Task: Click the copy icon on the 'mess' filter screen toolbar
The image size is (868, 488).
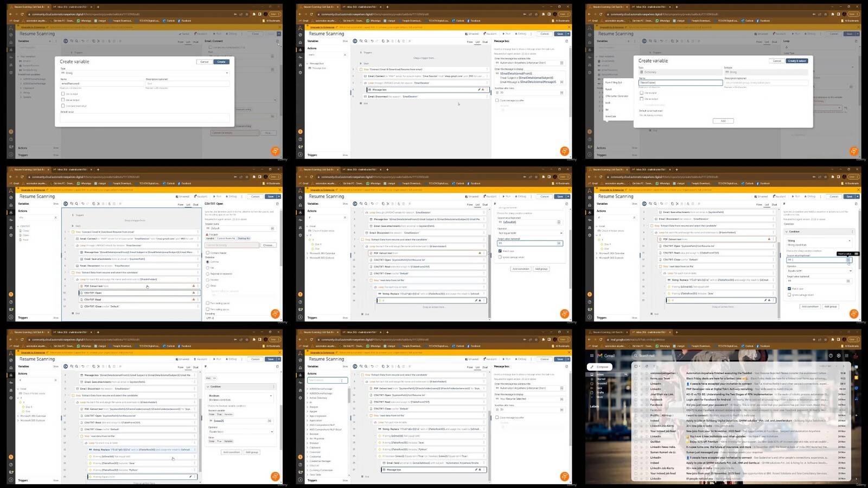Action: pos(383,41)
